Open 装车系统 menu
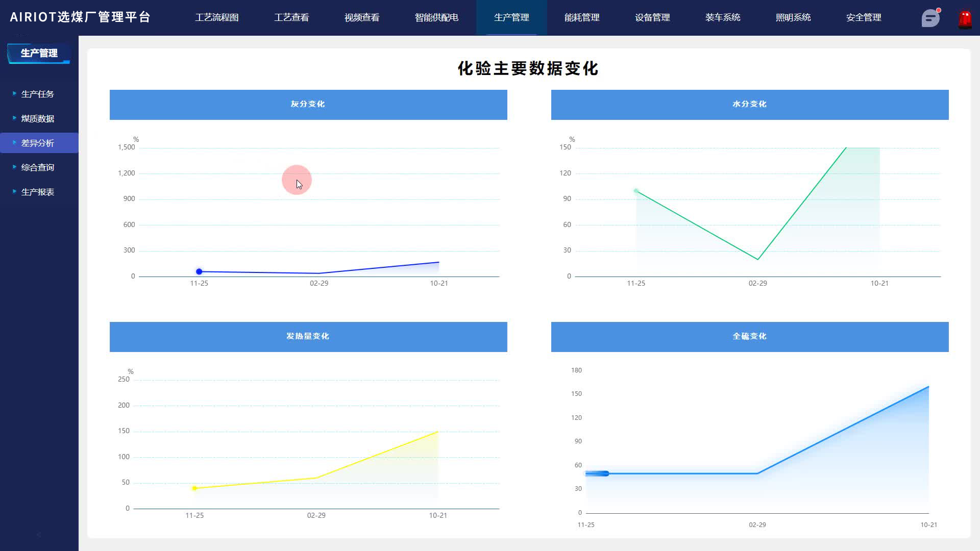Image resolution: width=980 pixels, height=551 pixels. [723, 17]
